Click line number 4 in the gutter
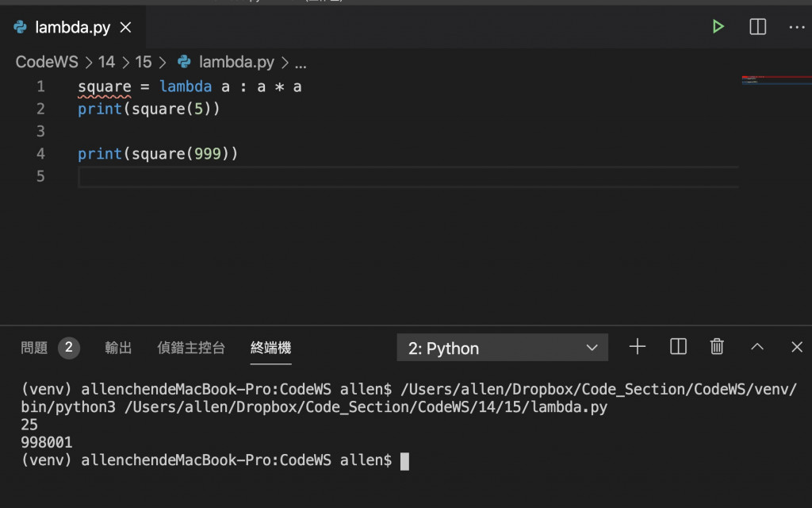Image resolution: width=812 pixels, height=508 pixels. [x=40, y=153]
